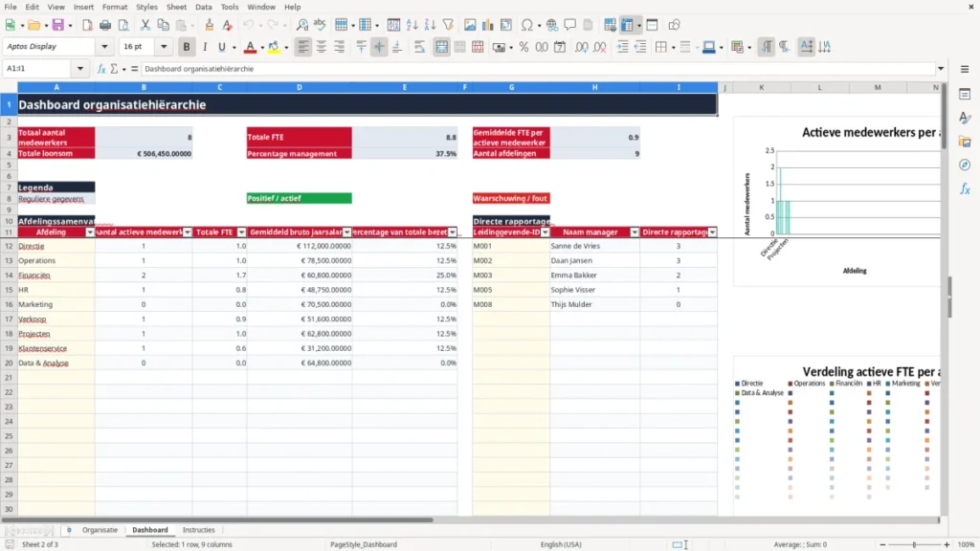Select row header 12
Viewport: 980px width, 551px height.
9,246
